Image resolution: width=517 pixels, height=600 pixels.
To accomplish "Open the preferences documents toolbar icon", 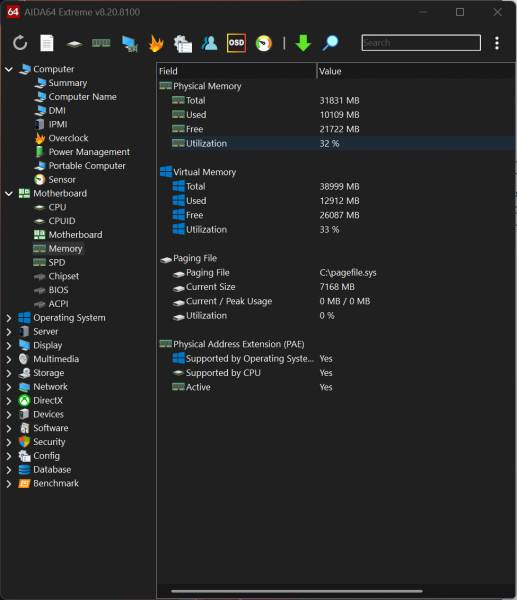I will pyautogui.click(x=183, y=43).
